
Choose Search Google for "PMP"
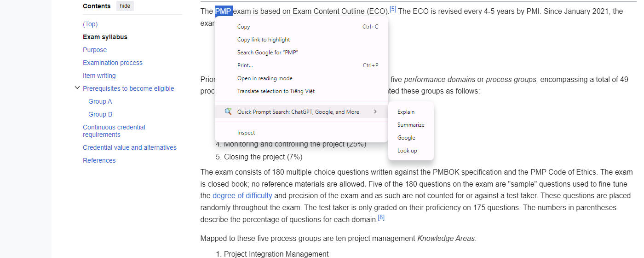coord(302,53)
